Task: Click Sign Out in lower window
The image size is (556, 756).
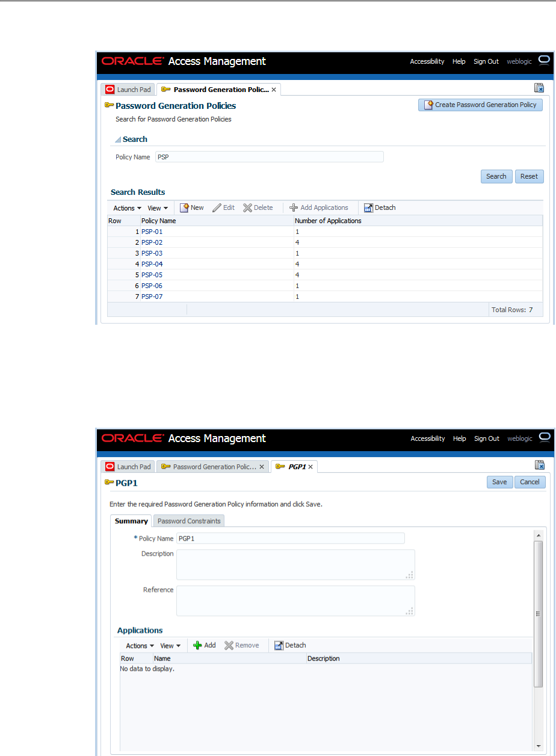Action: point(487,438)
